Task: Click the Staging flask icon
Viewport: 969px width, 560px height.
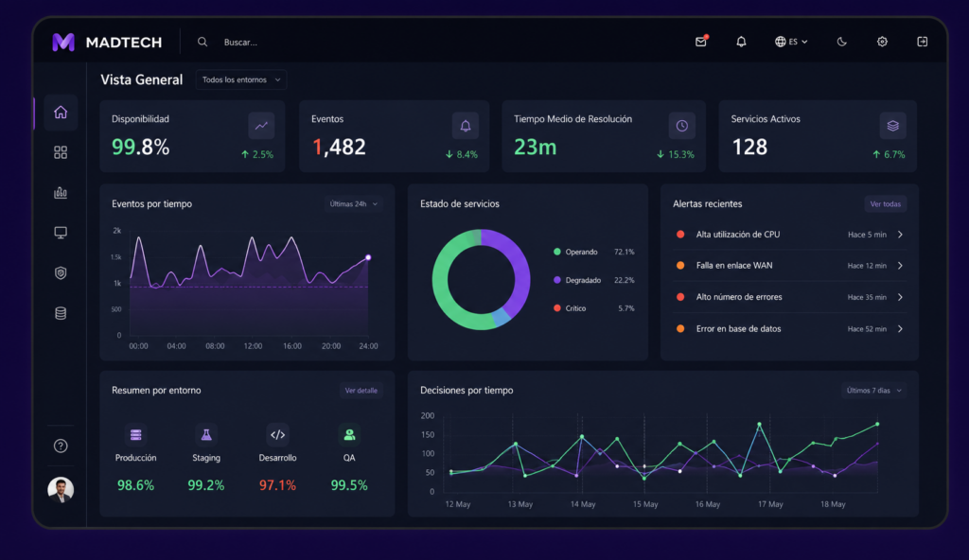Action: 205,434
